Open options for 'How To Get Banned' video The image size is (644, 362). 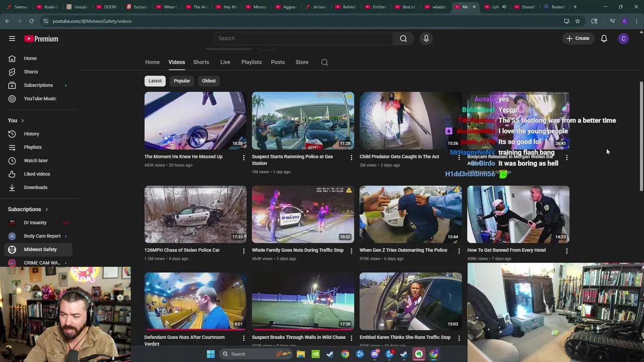(x=567, y=250)
